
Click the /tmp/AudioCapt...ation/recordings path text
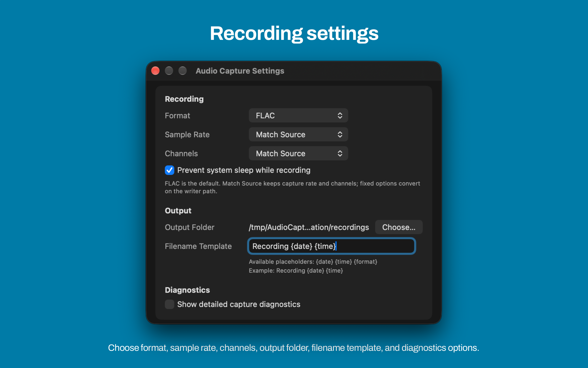tap(308, 227)
